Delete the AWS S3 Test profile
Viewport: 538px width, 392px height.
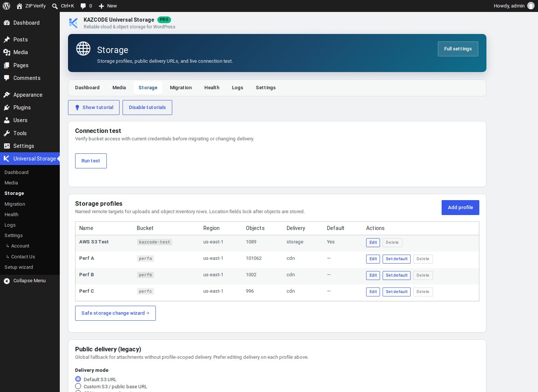coord(392,243)
